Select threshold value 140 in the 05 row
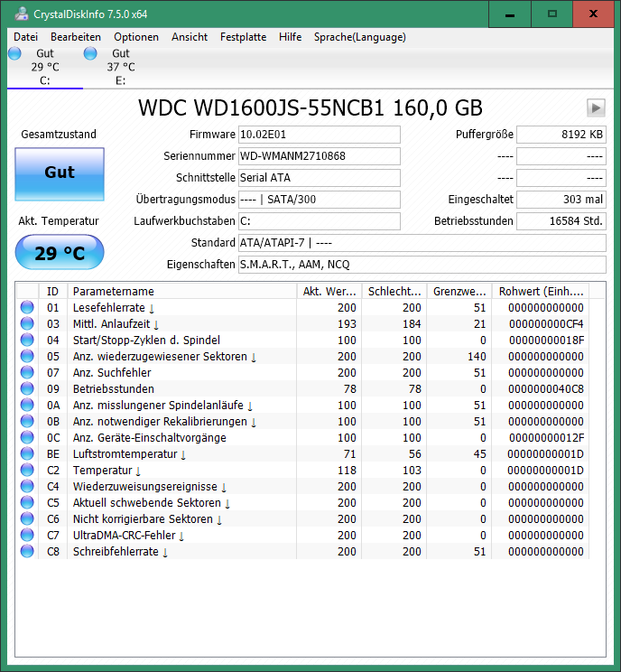This screenshot has width=621, height=672. 477,357
